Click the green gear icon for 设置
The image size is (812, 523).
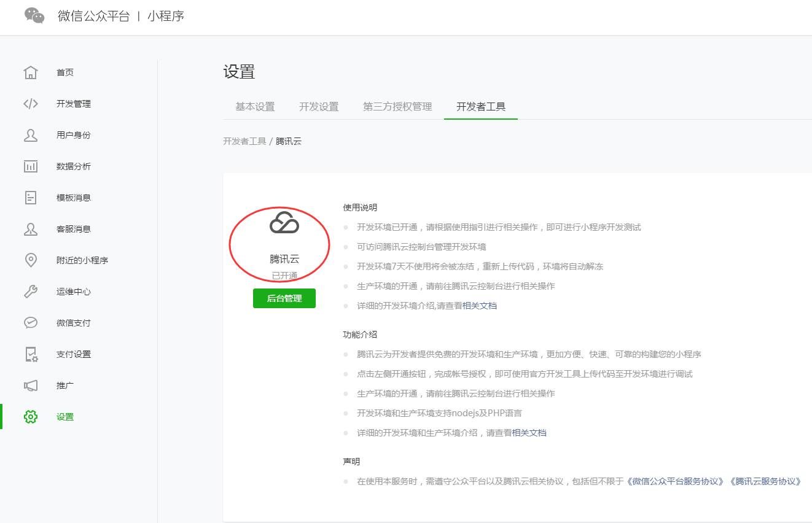31,417
